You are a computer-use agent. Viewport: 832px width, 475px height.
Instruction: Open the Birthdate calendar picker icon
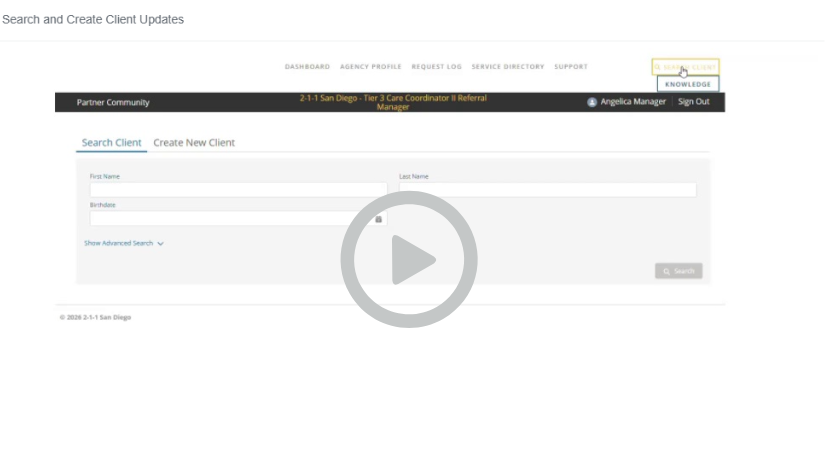click(378, 219)
